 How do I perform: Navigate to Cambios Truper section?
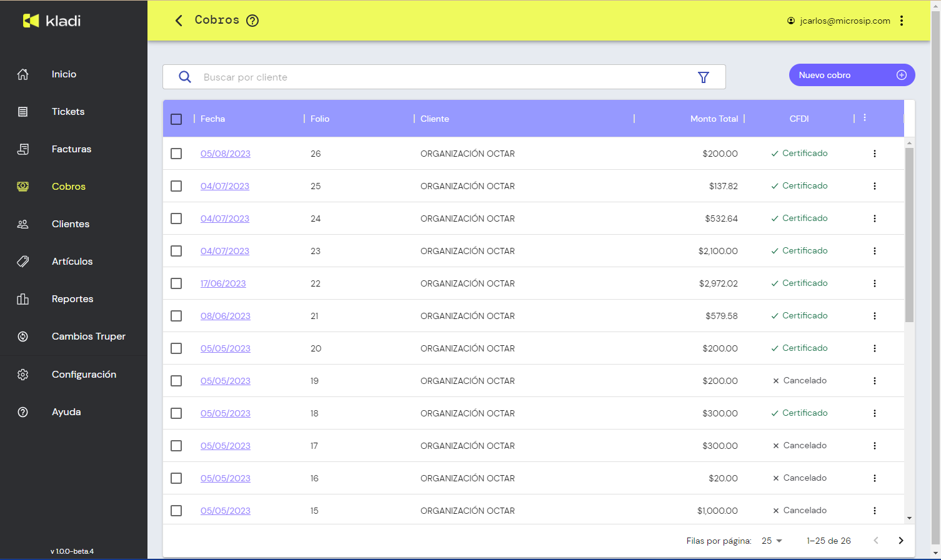88,336
